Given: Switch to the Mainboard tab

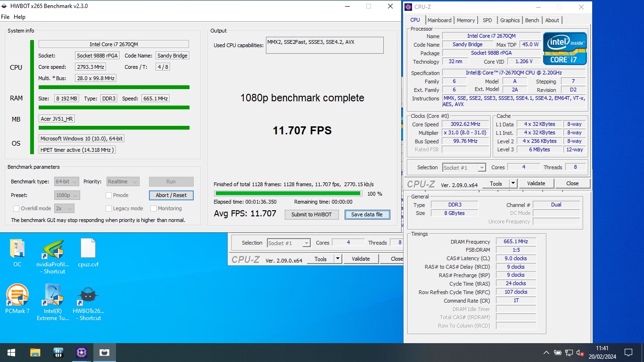Looking at the screenshot, I should (x=439, y=20).
